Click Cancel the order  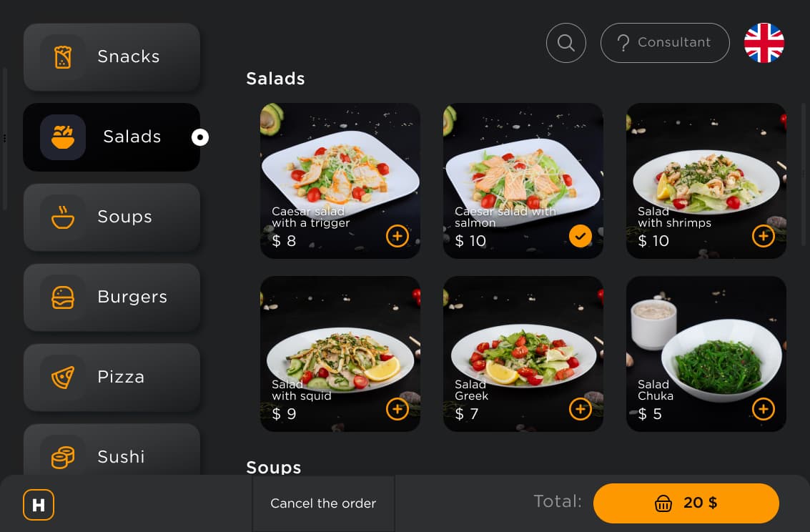click(323, 503)
